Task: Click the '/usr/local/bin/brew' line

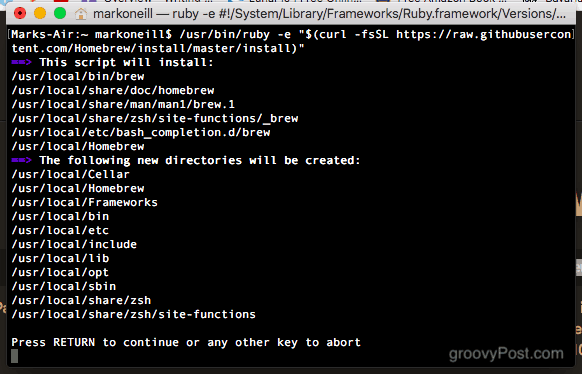Action: tap(78, 76)
